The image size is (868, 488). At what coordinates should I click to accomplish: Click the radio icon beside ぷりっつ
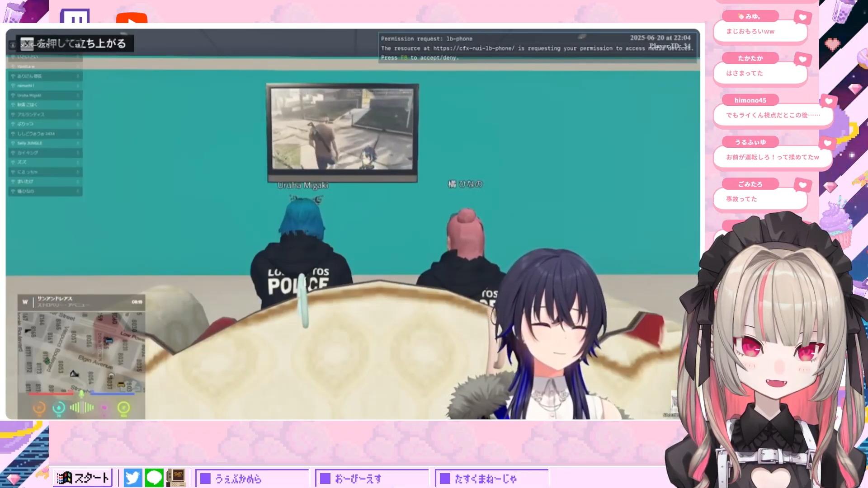(13, 124)
